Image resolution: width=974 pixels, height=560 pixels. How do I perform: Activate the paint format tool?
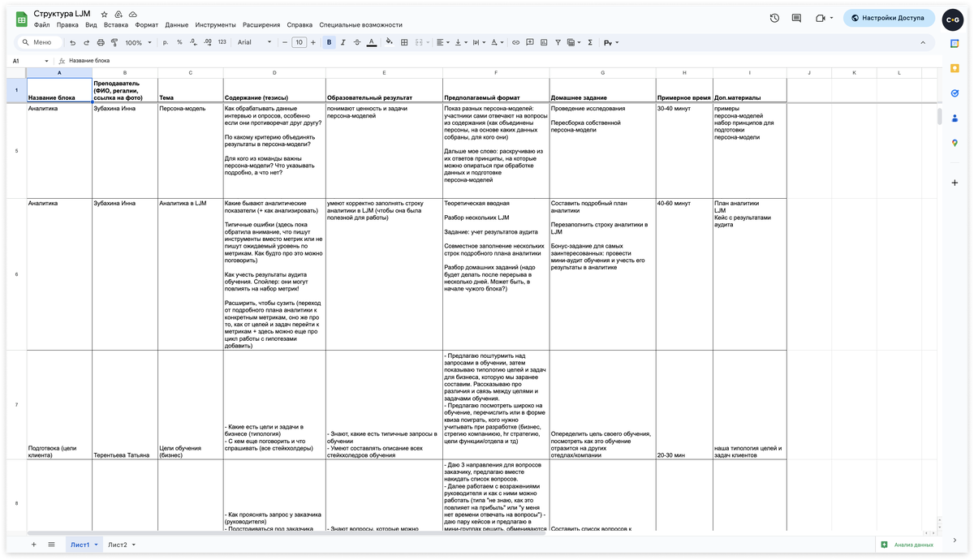(x=114, y=42)
